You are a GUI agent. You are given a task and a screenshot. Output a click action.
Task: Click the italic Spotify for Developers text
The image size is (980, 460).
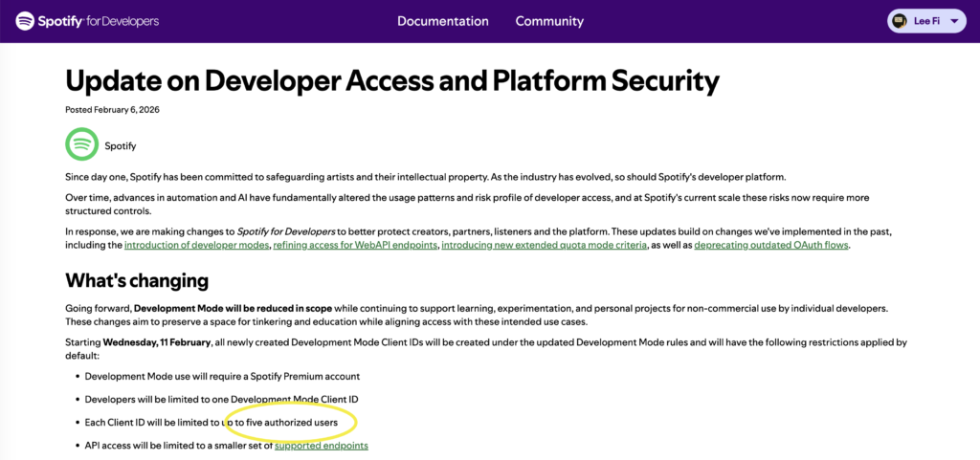pos(286,231)
